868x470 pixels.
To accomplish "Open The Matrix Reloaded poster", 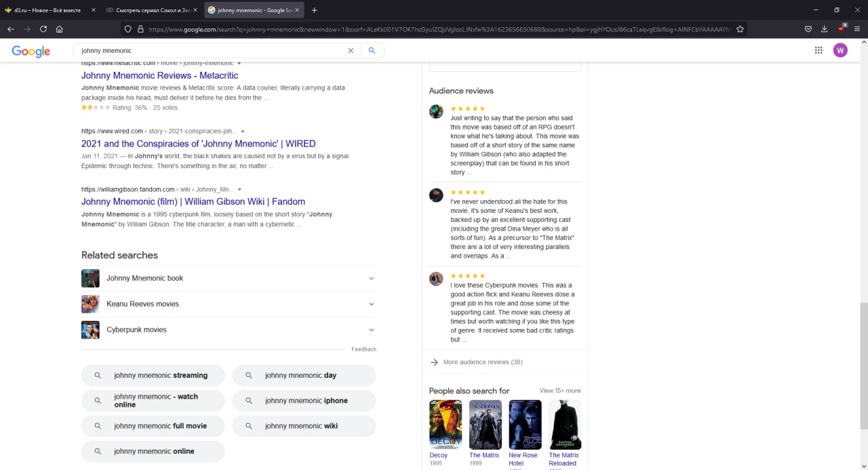I will point(565,425).
